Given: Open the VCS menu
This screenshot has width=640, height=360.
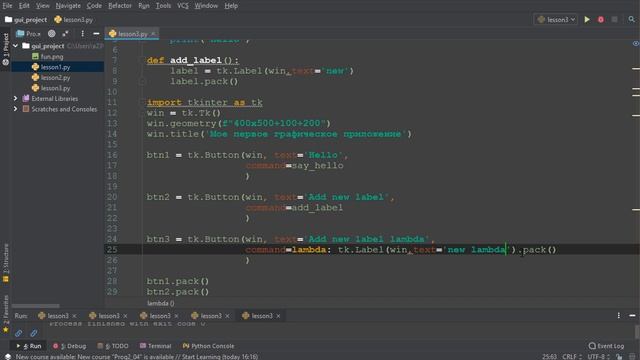Looking at the screenshot, I should (x=183, y=6).
